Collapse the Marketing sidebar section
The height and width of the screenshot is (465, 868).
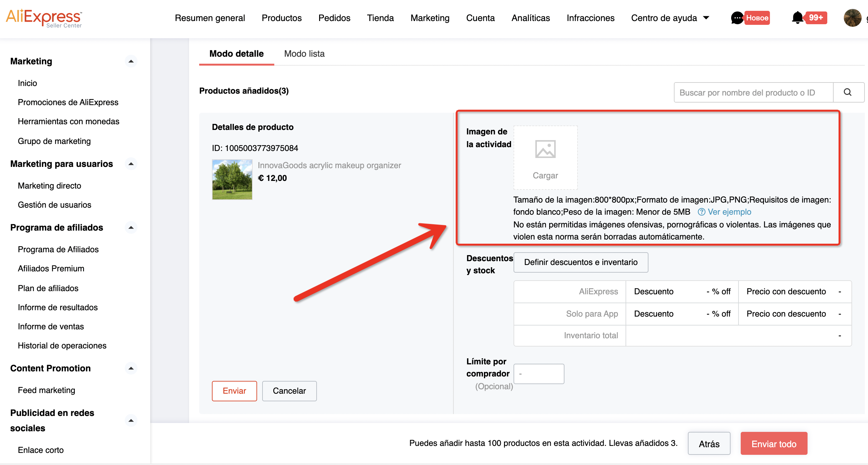[131, 61]
